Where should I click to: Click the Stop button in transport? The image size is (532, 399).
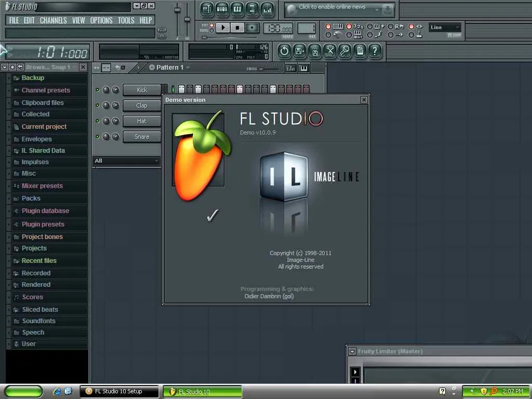pos(237,28)
